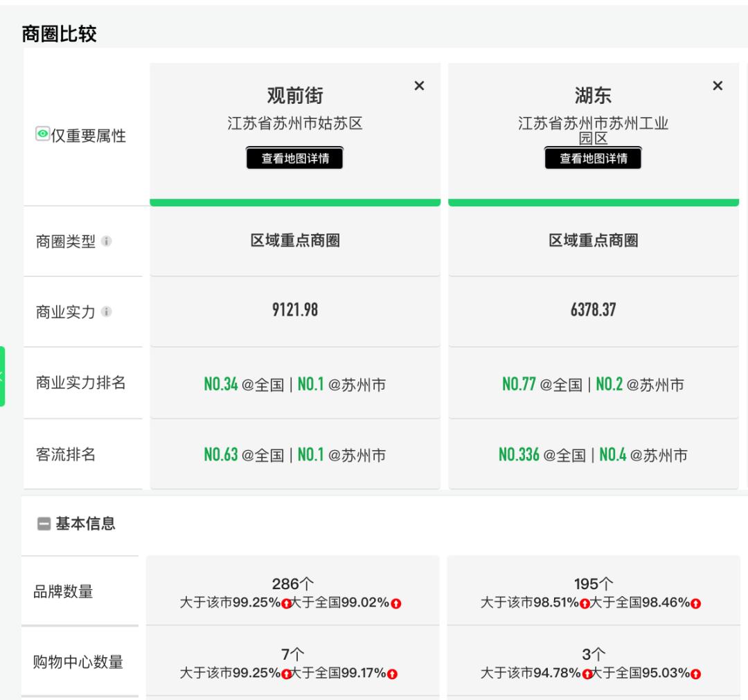
Task: Click the 3个 shopping center count
Action: point(593,654)
